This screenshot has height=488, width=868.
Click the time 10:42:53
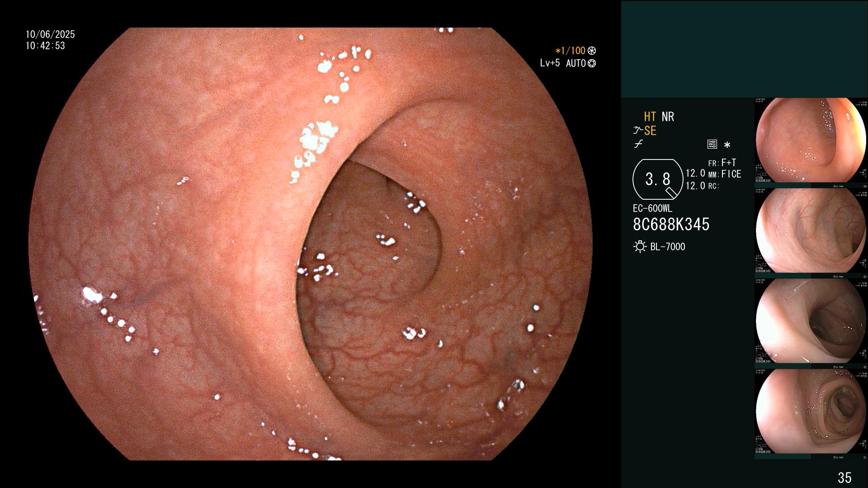point(45,46)
